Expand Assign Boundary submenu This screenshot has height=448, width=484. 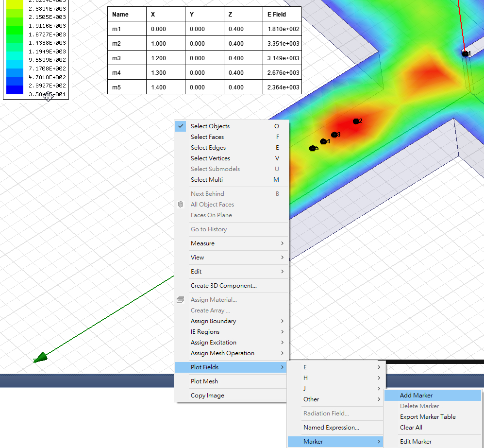tap(232, 321)
